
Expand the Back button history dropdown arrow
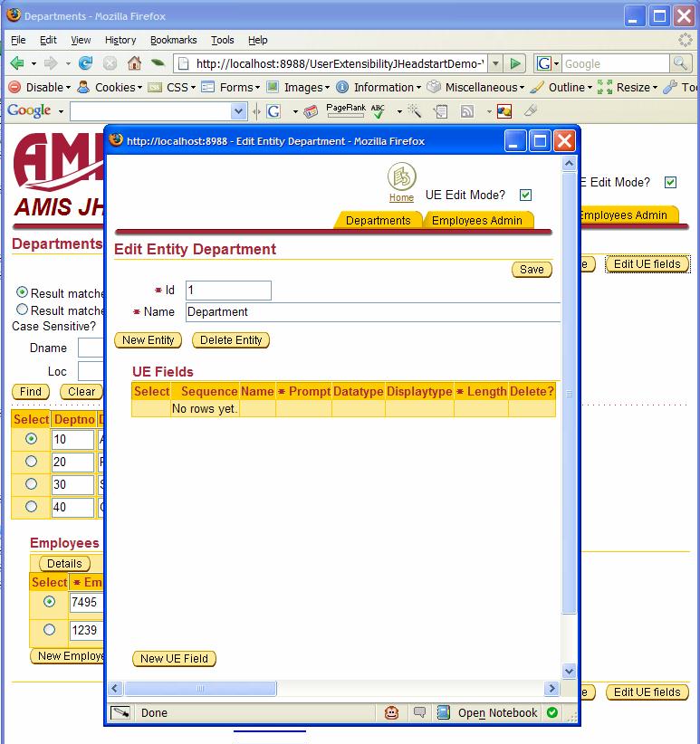[34, 63]
